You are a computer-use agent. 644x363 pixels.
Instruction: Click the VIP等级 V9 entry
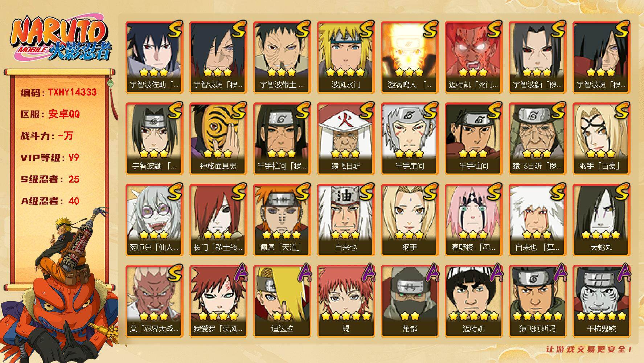tap(50, 158)
